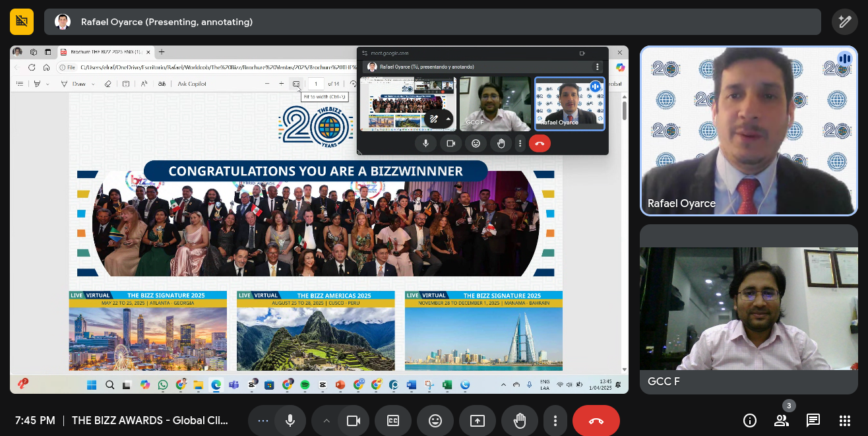Go to Edge home button
Screen dimensions: 868x436
pos(46,67)
